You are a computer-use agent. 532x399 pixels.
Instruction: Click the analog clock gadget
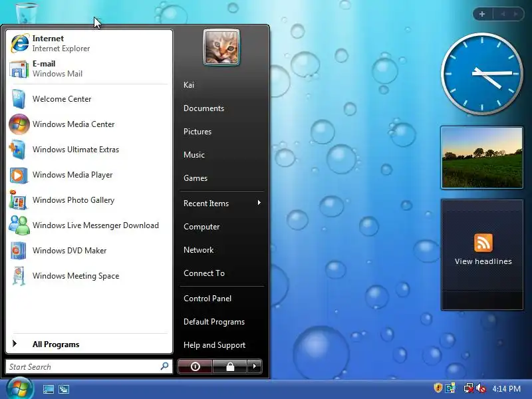481,73
